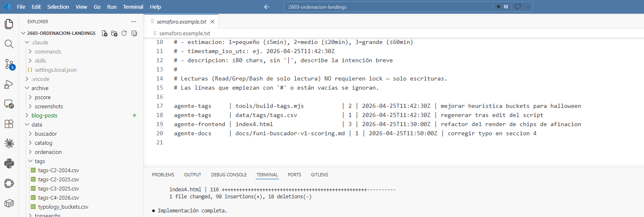644x217 pixels.
Task: Open the chat dropdown arrow in title bar
Action: pyautogui.click(x=528, y=7)
